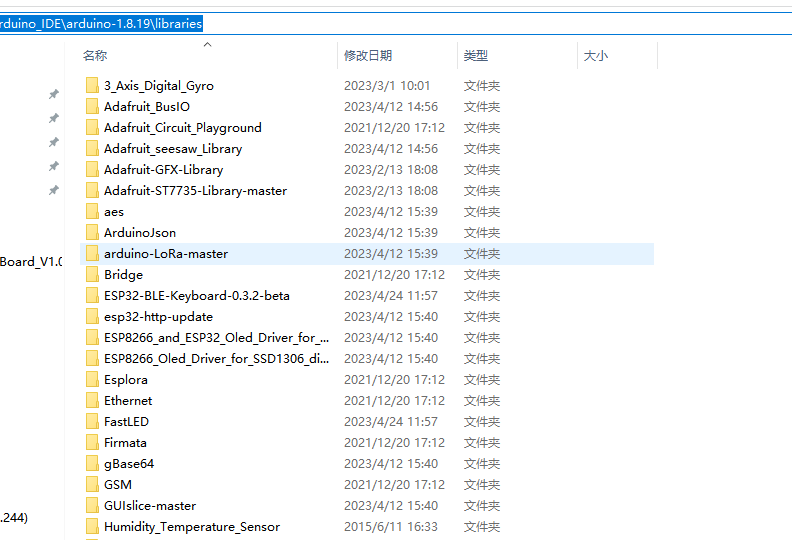
Task: Click the Humidity_Temperature_Sensor folder icon
Action: pyautogui.click(x=92, y=526)
